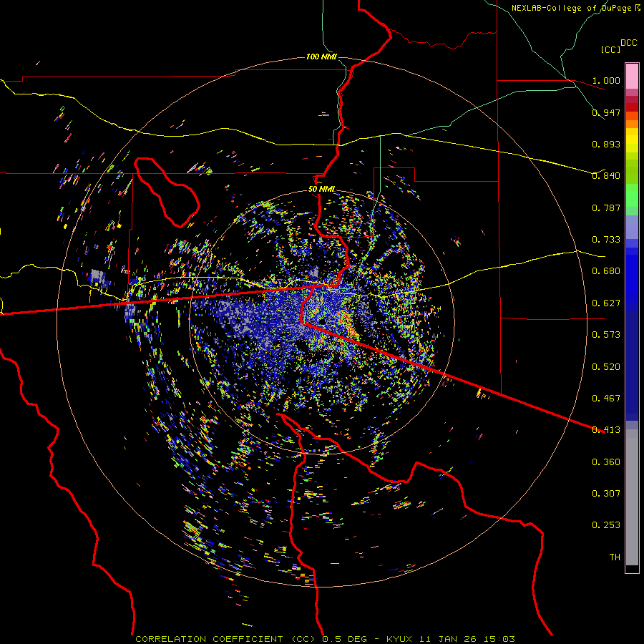Click the 0.787 color scale value

(606, 208)
